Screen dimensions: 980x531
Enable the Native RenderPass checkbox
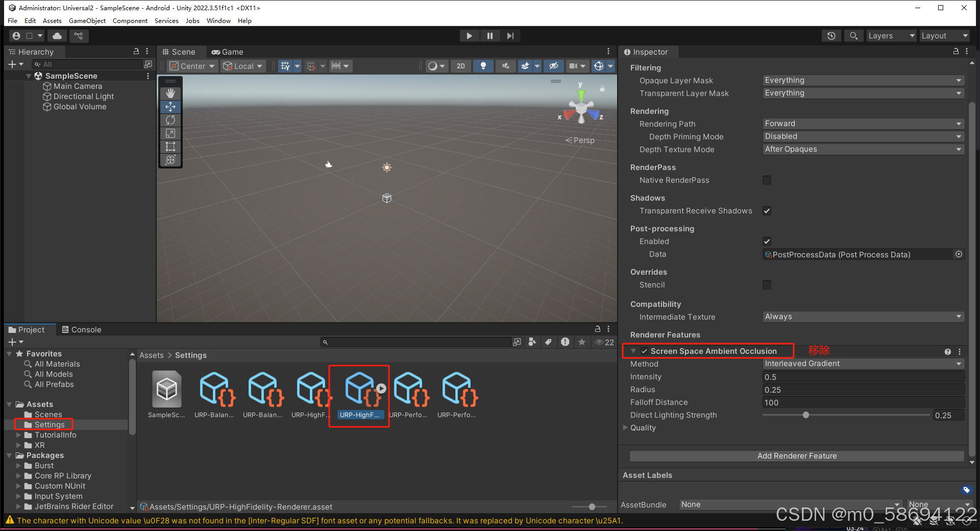point(767,180)
